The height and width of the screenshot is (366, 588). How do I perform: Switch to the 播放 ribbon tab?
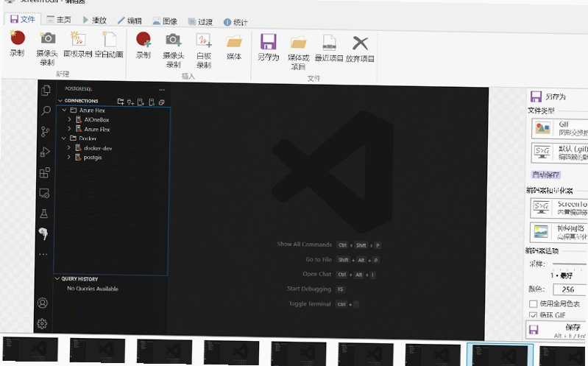[95, 21]
